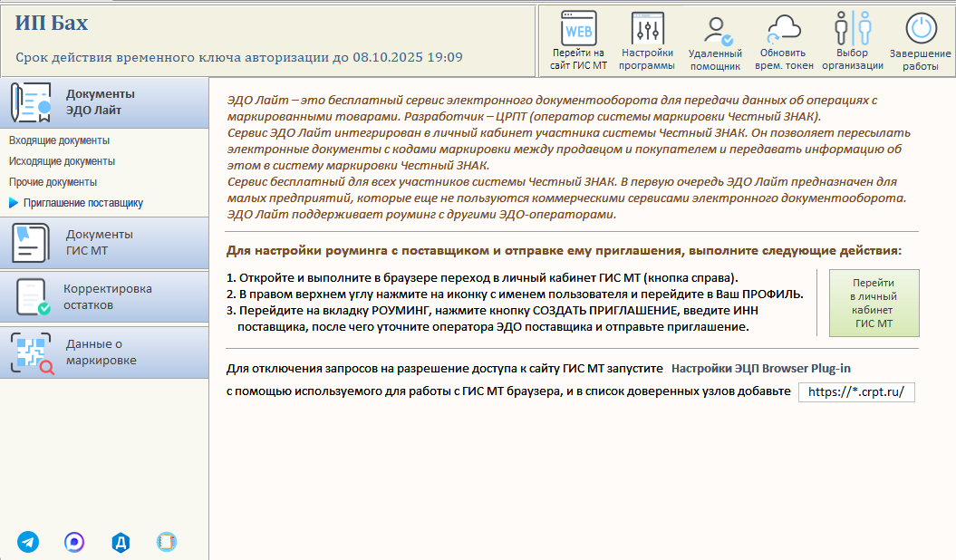Select Исходящие документы menu item
The width and height of the screenshot is (956, 560).
(62, 161)
